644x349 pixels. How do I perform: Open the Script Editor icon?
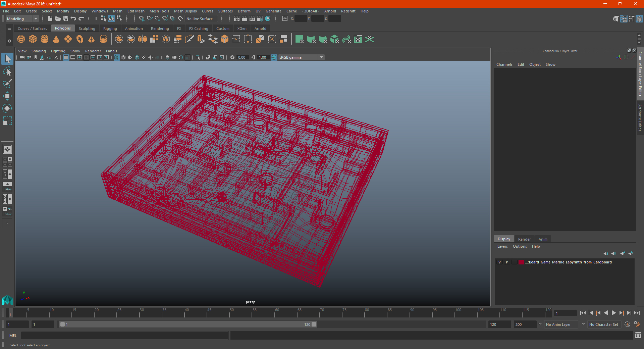pyautogui.click(x=638, y=335)
